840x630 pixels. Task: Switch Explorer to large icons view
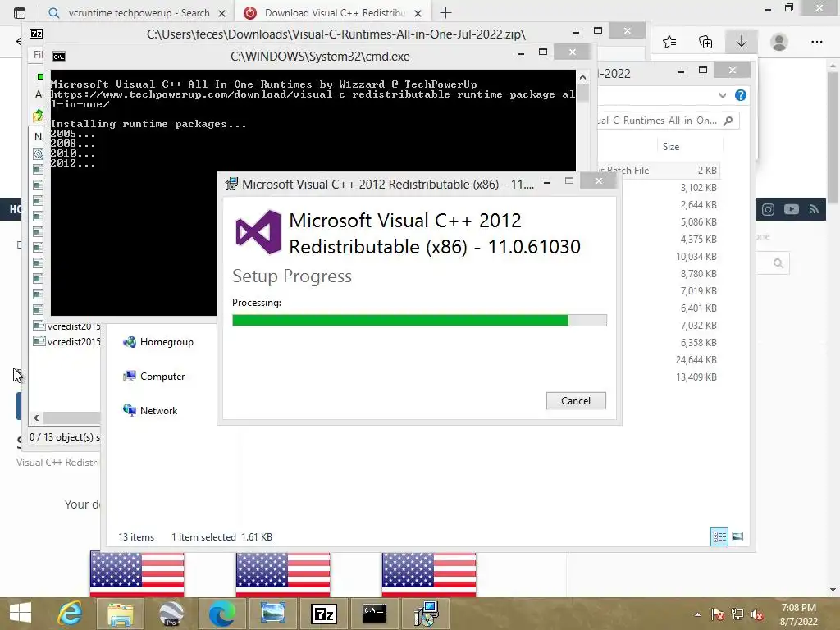(x=737, y=536)
